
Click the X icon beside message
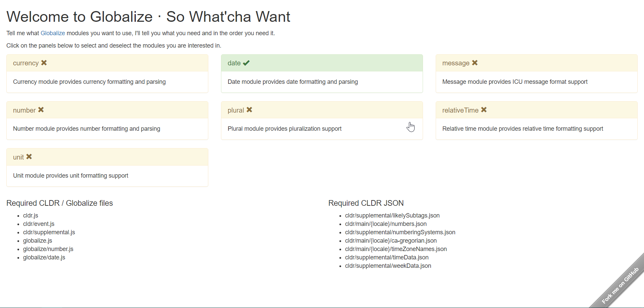coord(475,63)
